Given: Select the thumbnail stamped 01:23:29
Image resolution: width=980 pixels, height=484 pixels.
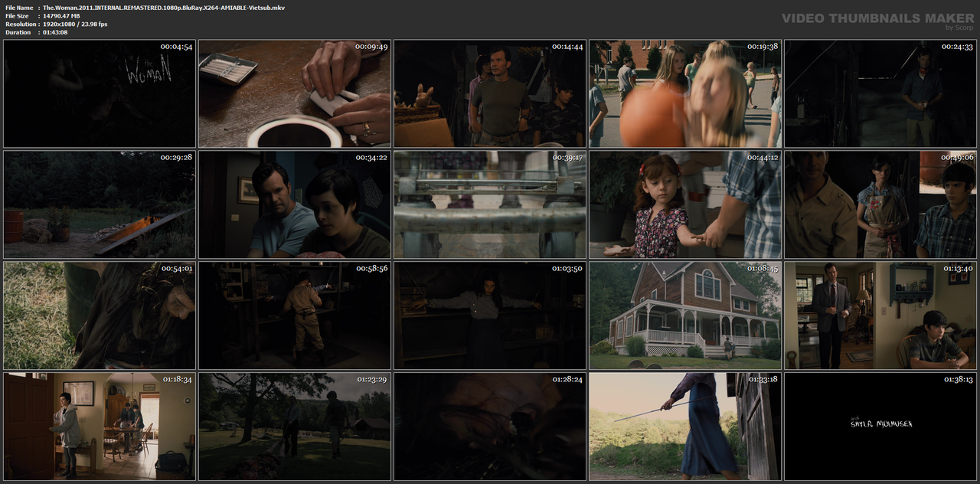Looking at the screenshot, I should pos(295,427).
